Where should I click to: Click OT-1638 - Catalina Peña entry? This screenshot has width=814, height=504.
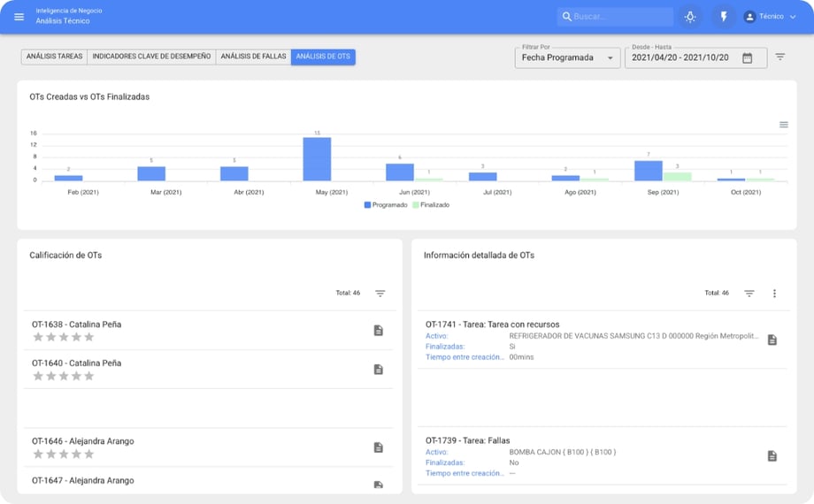pos(76,325)
